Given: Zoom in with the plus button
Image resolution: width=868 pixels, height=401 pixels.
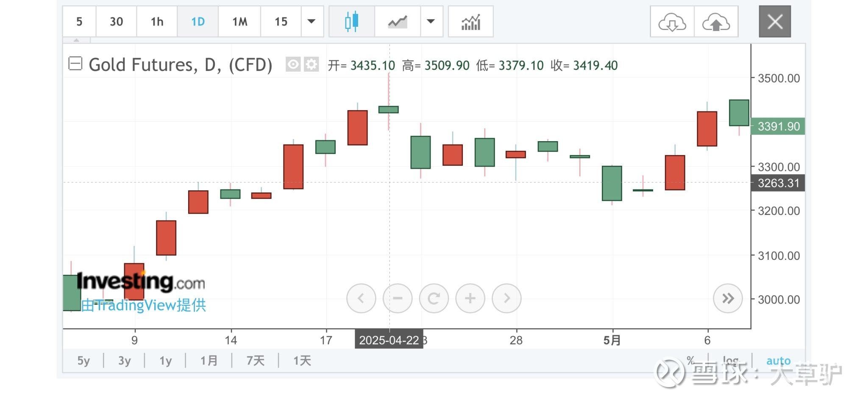Looking at the screenshot, I should (x=470, y=298).
